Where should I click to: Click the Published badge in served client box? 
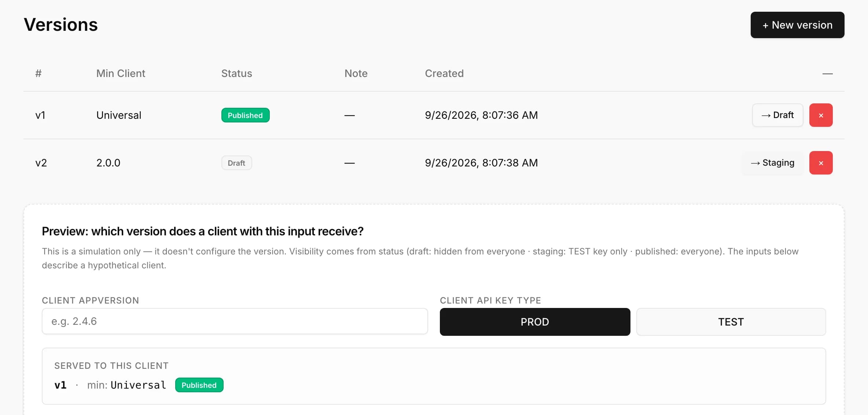pyautogui.click(x=199, y=385)
